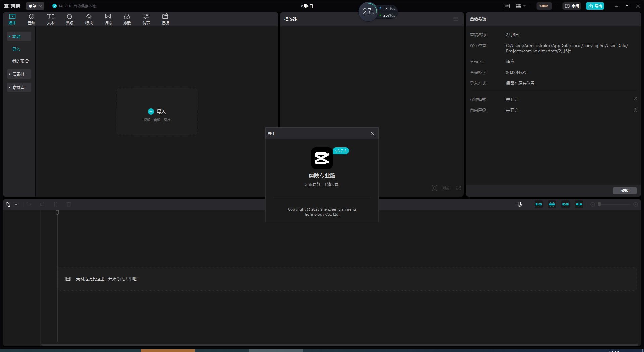644x352 pixels.
Task: Click the split clip icon
Action: tap(55, 204)
